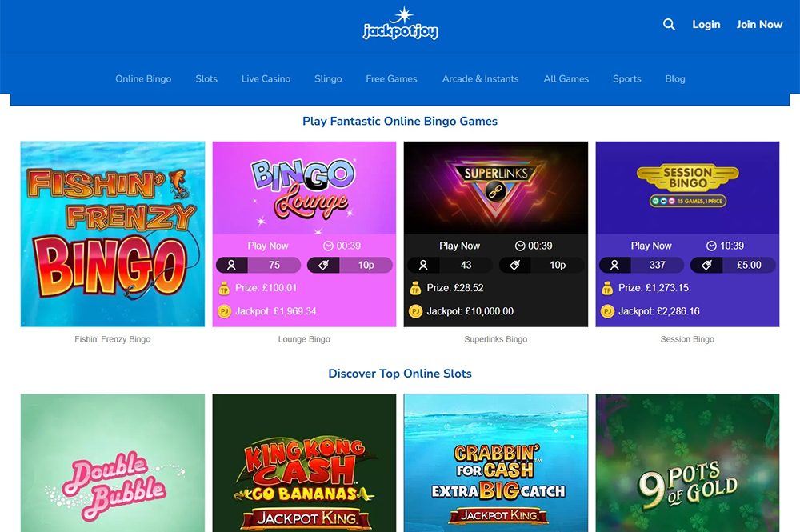
Task: Click the Jackpotjoy logo
Action: pyautogui.click(x=401, y=23)
